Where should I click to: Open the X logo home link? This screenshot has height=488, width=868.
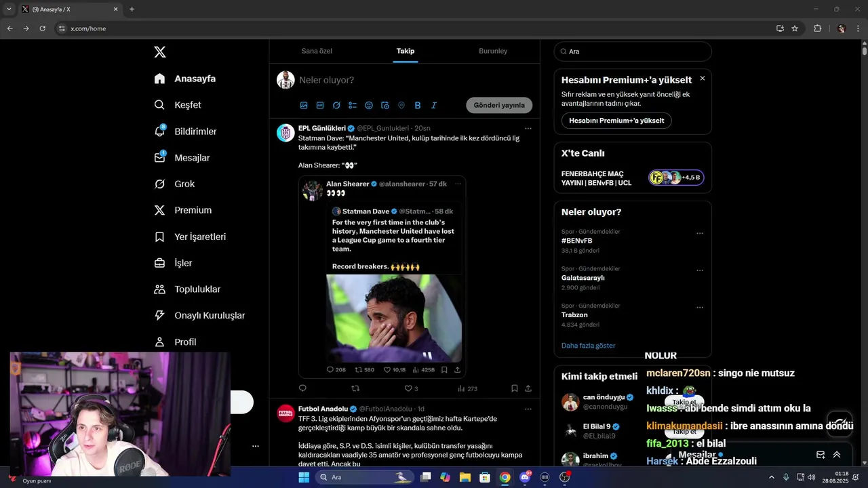coord(159,52)
